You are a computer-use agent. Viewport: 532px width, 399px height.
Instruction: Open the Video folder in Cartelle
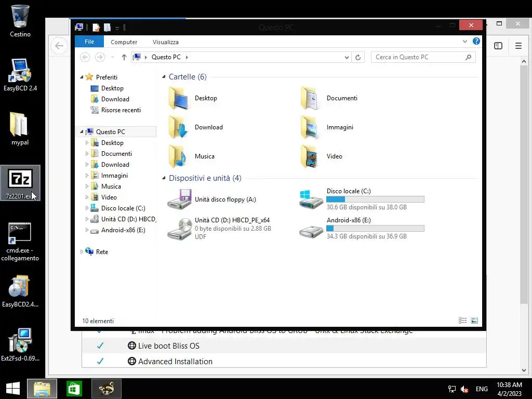[322, 156]
